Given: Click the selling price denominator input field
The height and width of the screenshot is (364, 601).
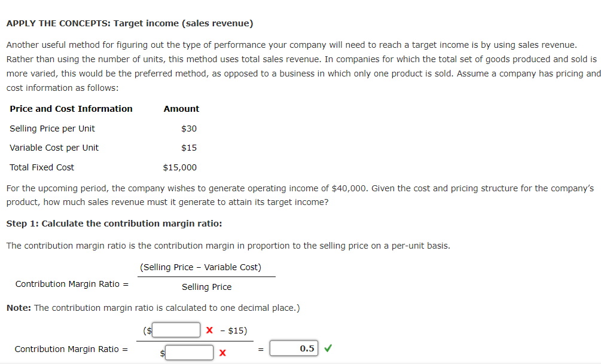Looking at the screenshot, I should pos(190,353).
